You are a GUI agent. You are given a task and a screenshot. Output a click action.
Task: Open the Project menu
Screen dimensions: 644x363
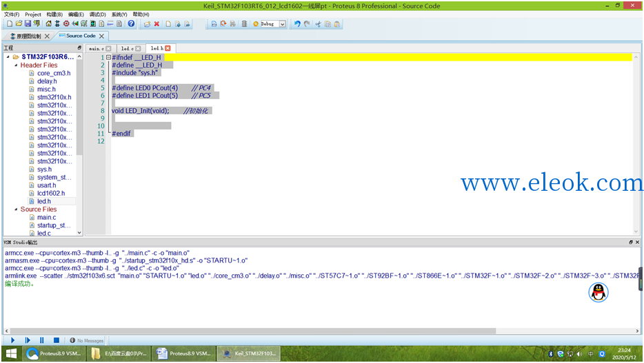[33, 14]
